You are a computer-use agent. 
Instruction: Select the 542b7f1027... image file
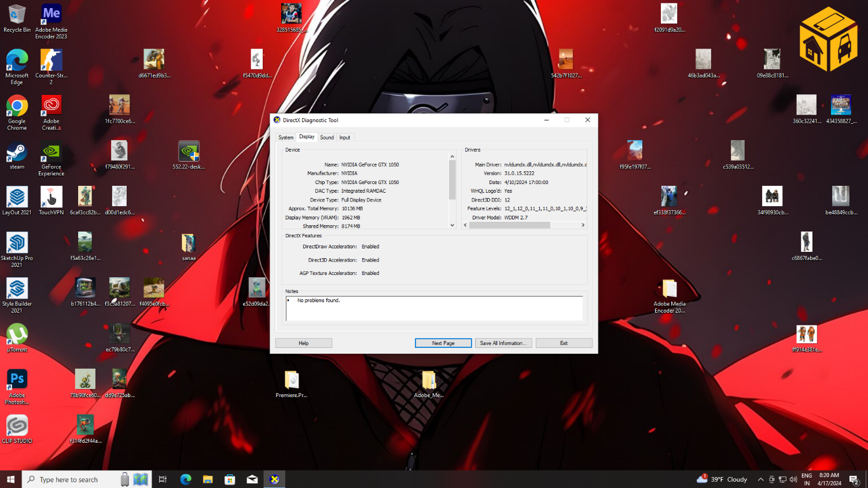tap(566, 64)
